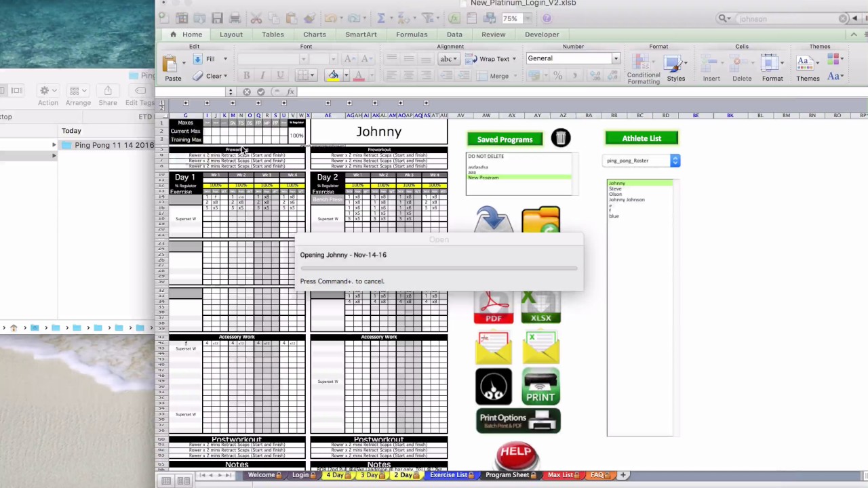Image resolution: width=868 pixels, height=488 pixels.
Task: Click the email Excel envelope icon
Action: (540, 347)
